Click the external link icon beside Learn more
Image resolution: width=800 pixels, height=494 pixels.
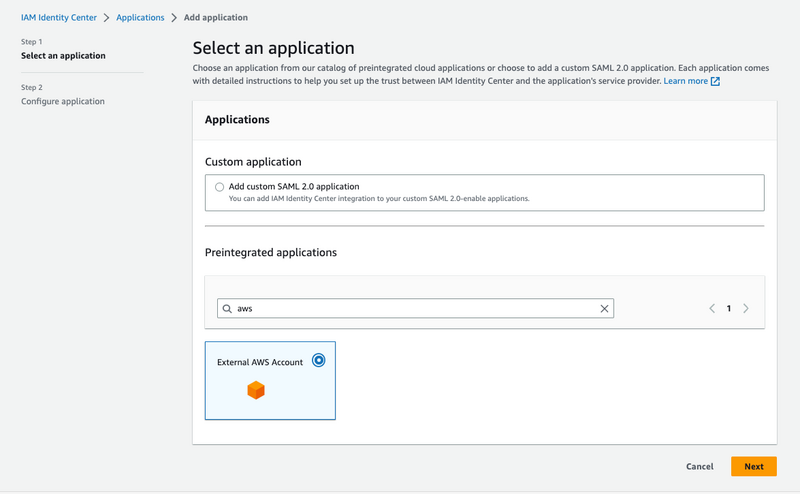[715, 81]
